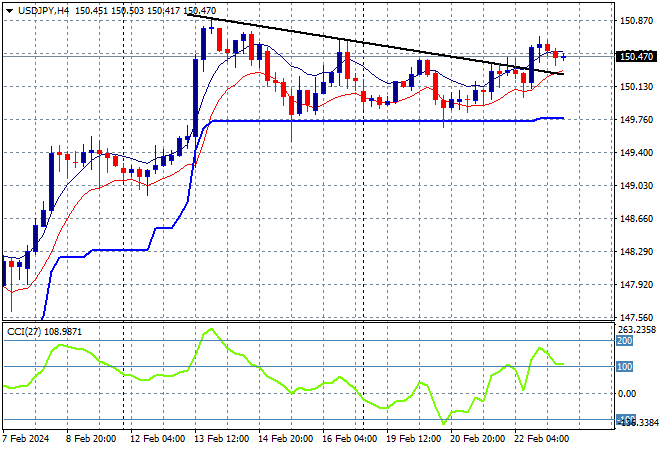Click the CCI 100 level label
660x450 pixels.
pyautogui.click(x=625, y=367)
